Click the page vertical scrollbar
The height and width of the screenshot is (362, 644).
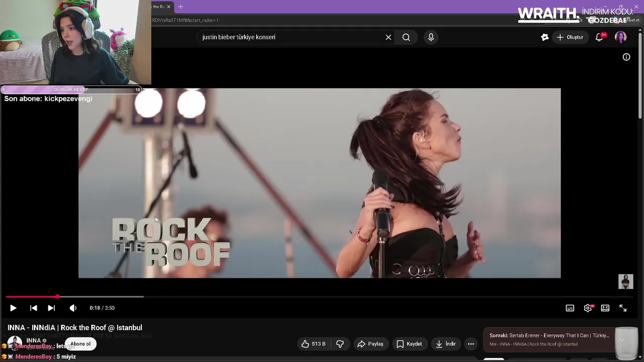640,75
